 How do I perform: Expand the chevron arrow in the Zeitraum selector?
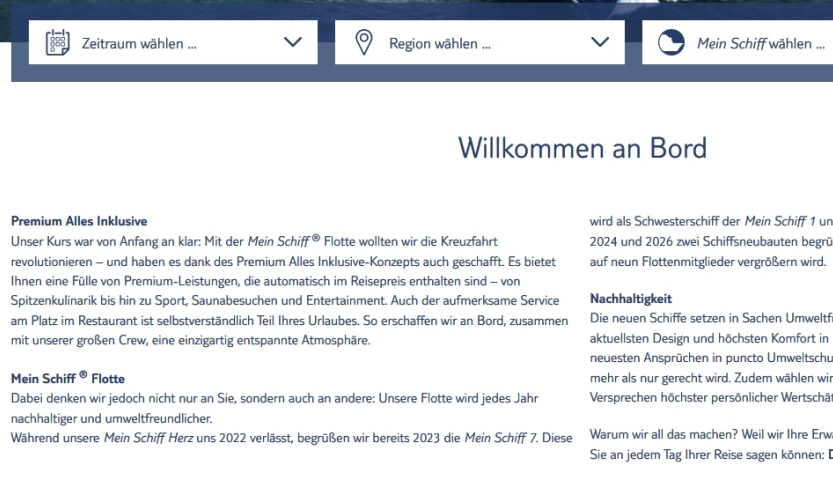click(292, 43)
